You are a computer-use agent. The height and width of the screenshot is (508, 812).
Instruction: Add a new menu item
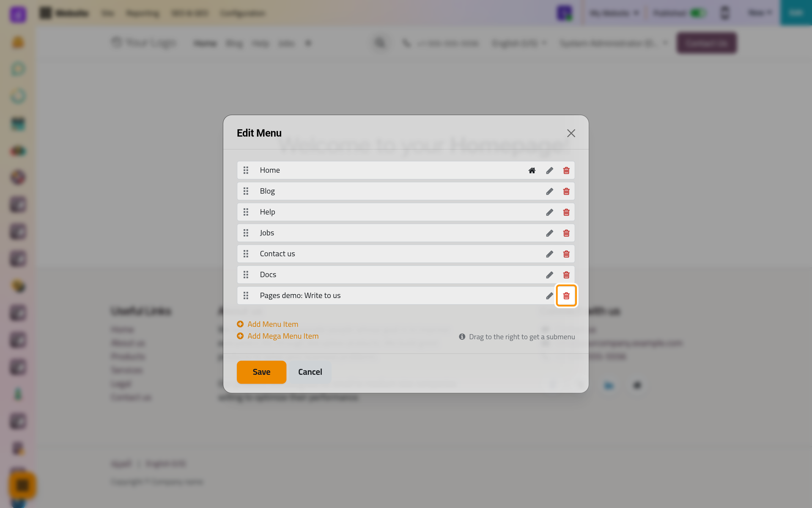pyautogui.click(x=268, y=324)
